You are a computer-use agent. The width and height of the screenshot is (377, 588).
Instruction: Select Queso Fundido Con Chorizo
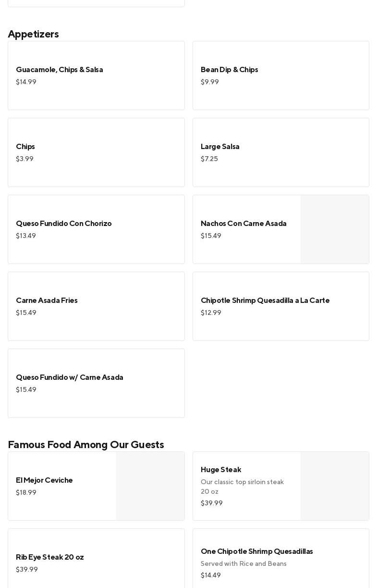pyautogui.click(x=96, y=229)
